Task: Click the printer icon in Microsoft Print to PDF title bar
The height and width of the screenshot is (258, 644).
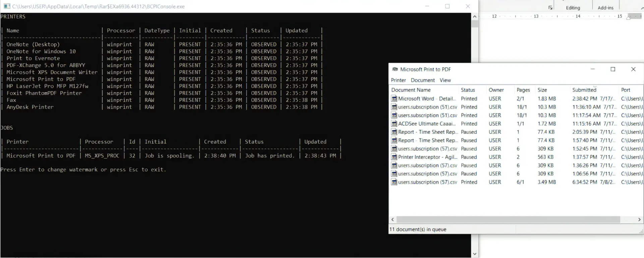Action: tap(395, 69)
